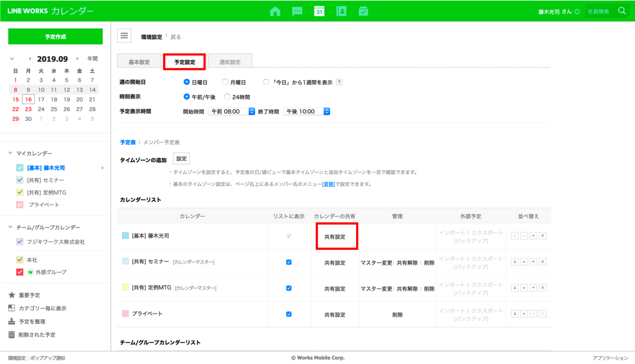Open the Home icon in top bar
Screen dimensions: 635x364
click(275, 11)
